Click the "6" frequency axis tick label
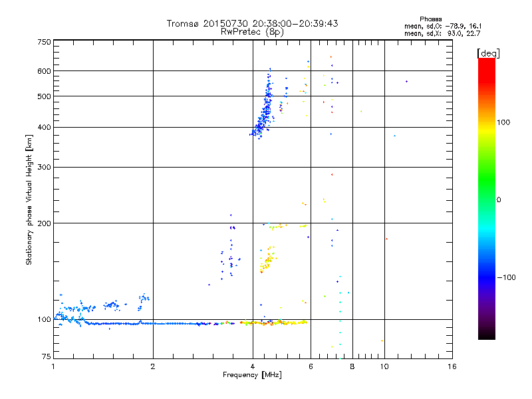This screenshot has width=532, height=399. point(311,366)
